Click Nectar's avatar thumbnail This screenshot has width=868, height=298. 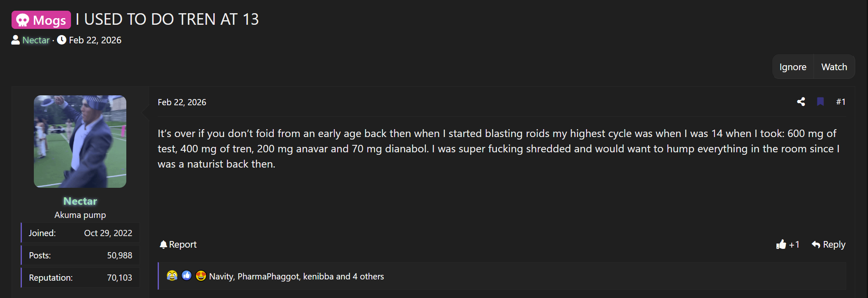[80, 141]
